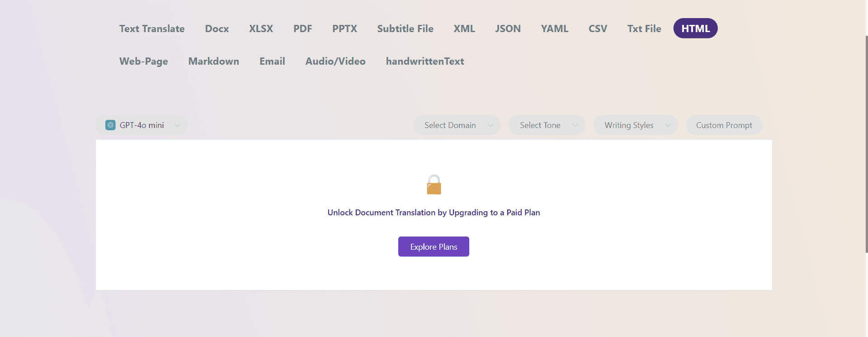
Task: Click the padlock icon
Action: [x=434, y=185]
